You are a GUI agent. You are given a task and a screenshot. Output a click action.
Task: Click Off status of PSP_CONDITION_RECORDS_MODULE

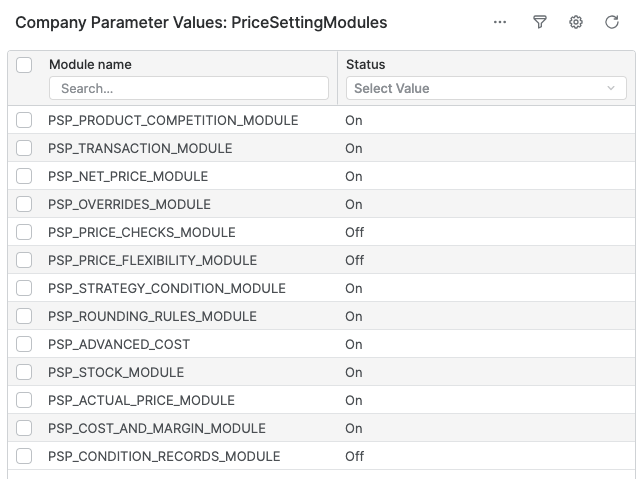(x=354, y=456)
